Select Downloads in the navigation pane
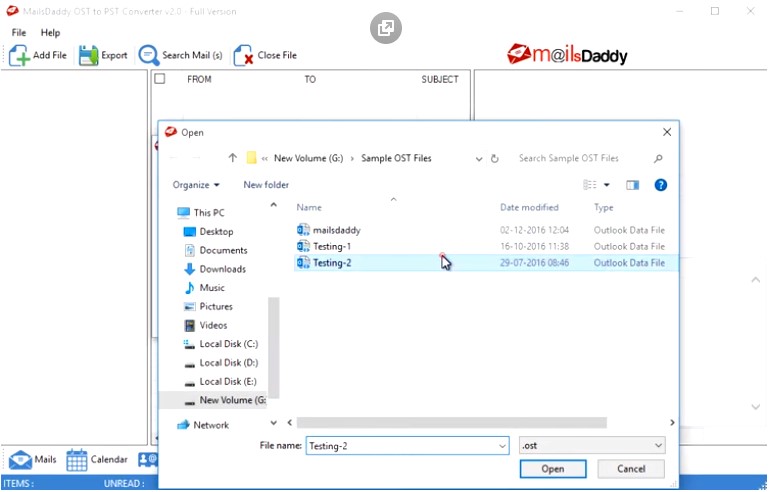769x492 pixels. pyautogui.click(x=223, y=269)
